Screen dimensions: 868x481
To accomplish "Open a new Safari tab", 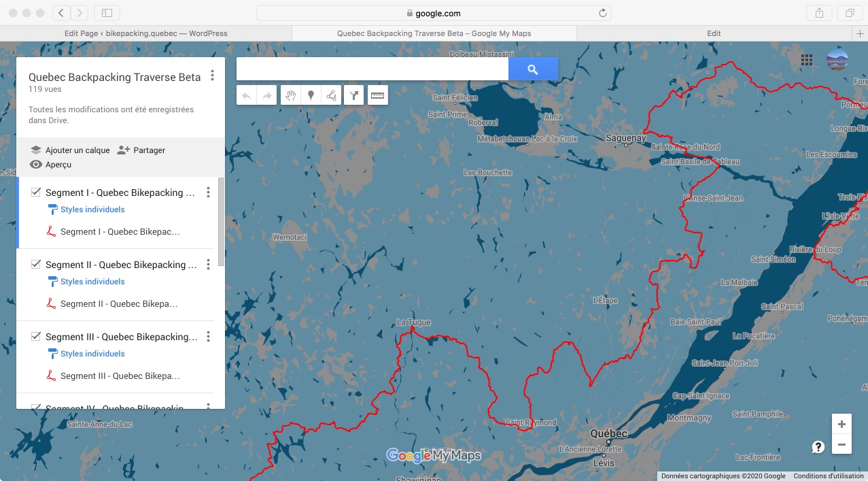I will tap(861, 33).
